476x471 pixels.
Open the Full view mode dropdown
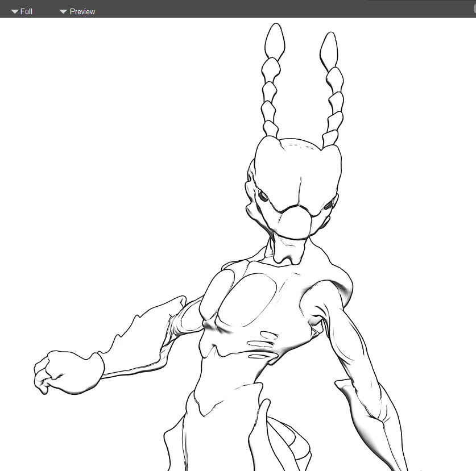pos(22,11)
